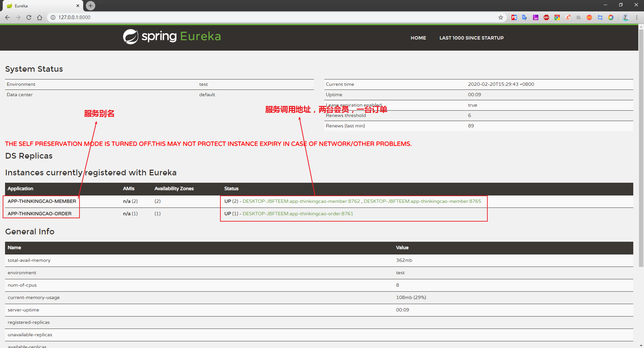Click the unavailable-replicas row label

coord(30,335)
